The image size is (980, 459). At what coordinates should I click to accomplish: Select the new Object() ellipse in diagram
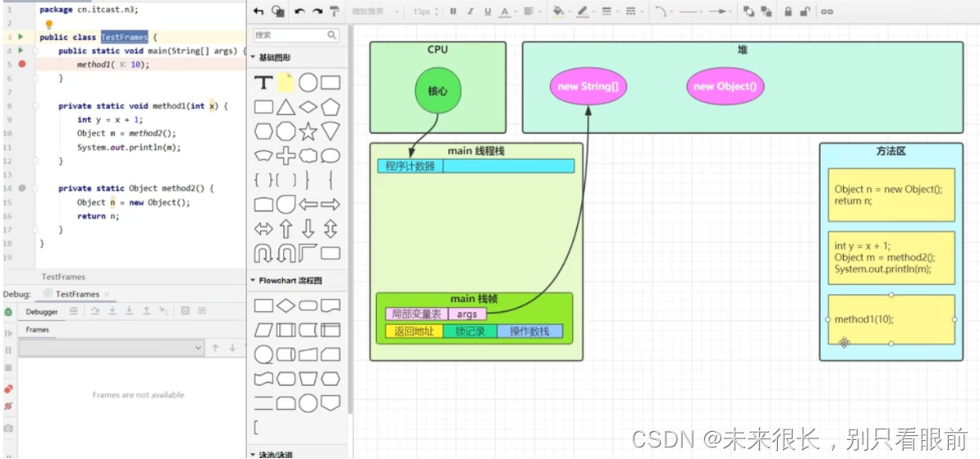[x=725, y=86]
